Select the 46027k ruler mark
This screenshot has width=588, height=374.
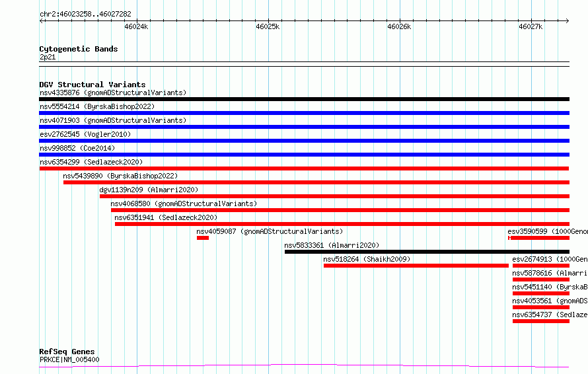click(531, 26)
